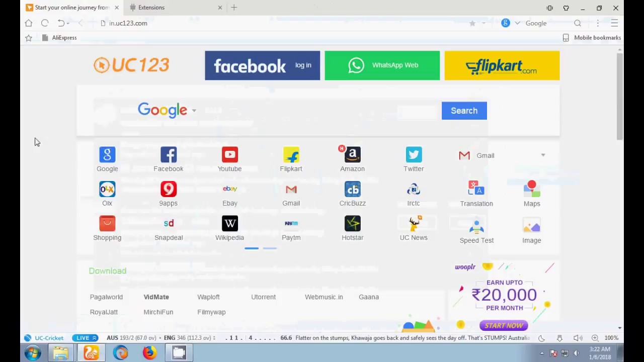Toggle sound with status bar speaker icon
Screen dimensions: 644x362
point(578,338)
